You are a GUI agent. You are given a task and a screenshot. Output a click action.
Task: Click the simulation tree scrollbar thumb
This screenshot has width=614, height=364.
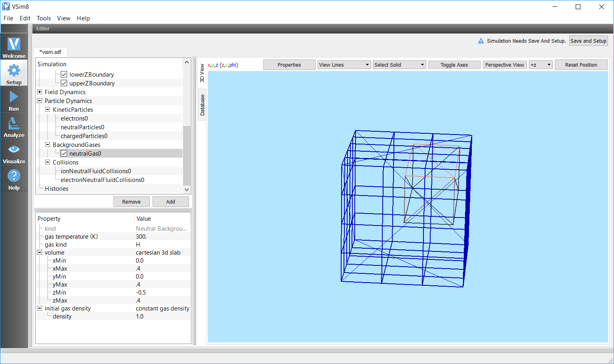tap(187, 156)
